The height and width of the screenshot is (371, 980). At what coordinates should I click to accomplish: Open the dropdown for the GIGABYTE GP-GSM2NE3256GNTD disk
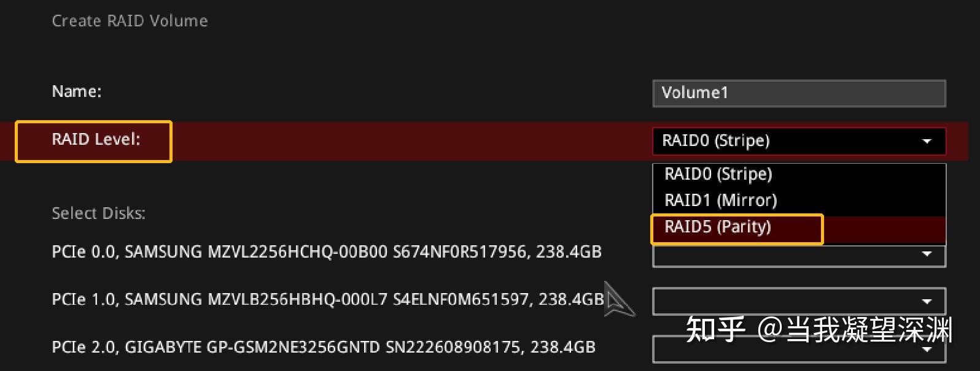(798, 349)
